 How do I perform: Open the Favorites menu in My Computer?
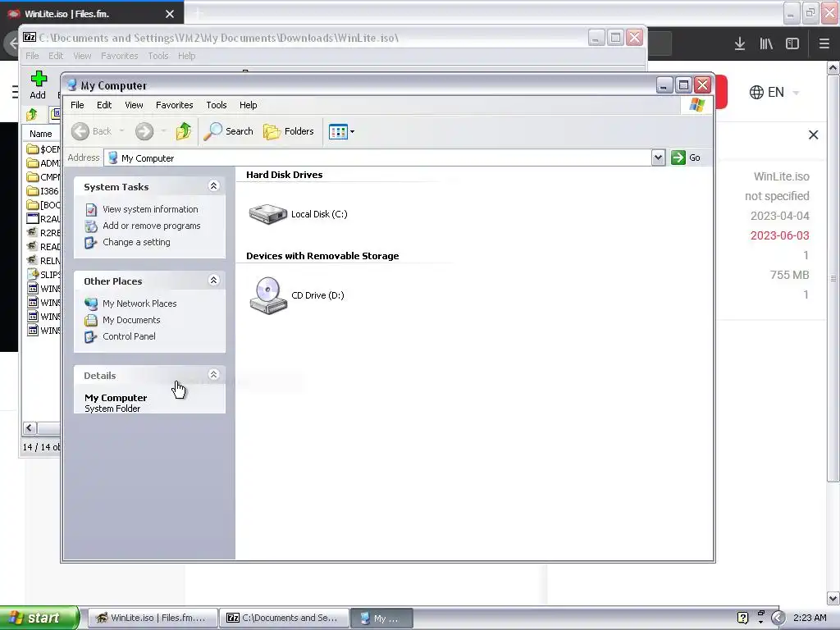[174, 105]
